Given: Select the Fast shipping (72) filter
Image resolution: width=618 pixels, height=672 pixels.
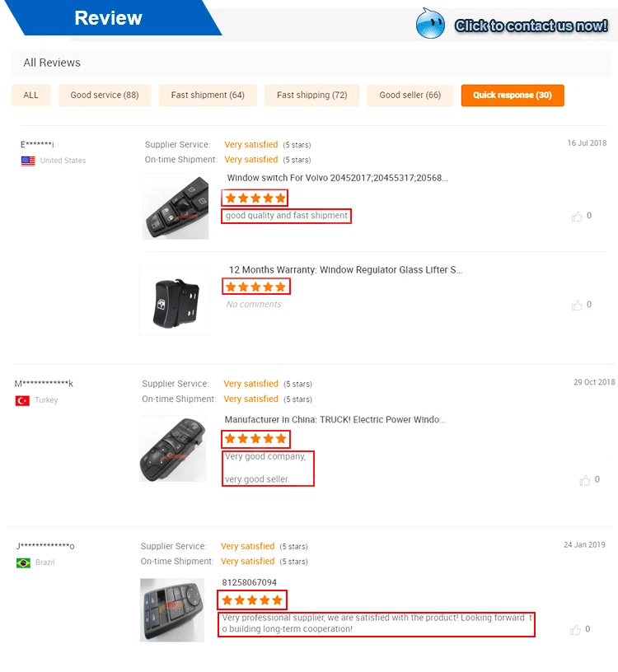Looking at the screenshot, I should pos(311,95).
